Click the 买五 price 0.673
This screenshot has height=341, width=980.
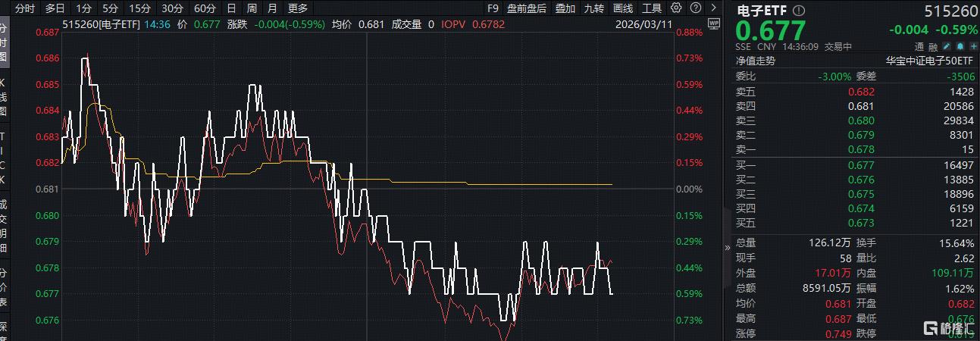pos(861,224)
